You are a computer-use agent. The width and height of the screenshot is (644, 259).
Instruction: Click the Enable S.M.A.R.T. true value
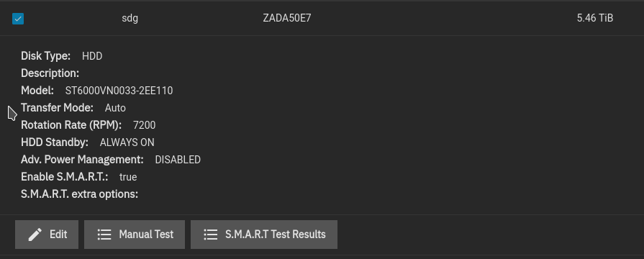pyautogui.click(x=128, y=176)
